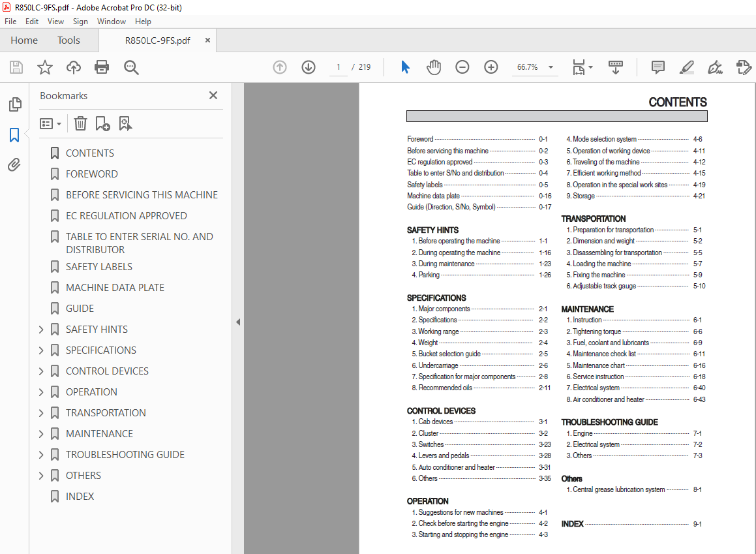
Task: Expand the MAINTENANCE bookmark chevron
Action: click(42, 434)
